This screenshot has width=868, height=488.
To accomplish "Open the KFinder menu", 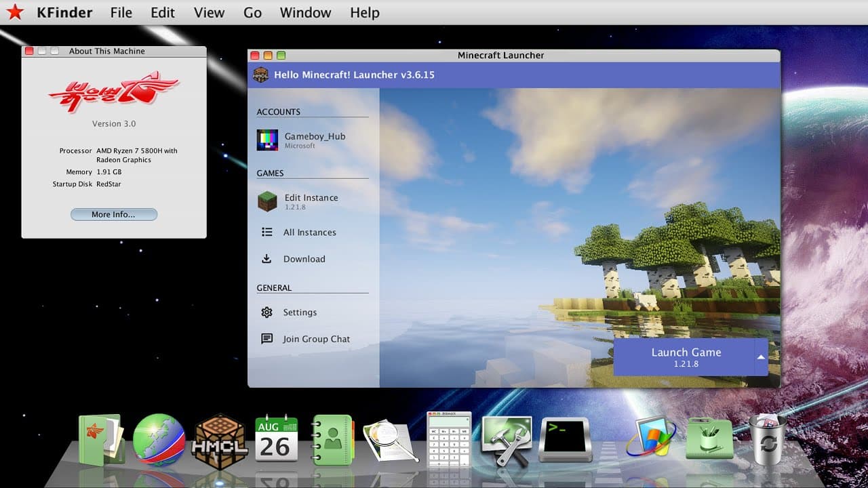I will (64, 13).
